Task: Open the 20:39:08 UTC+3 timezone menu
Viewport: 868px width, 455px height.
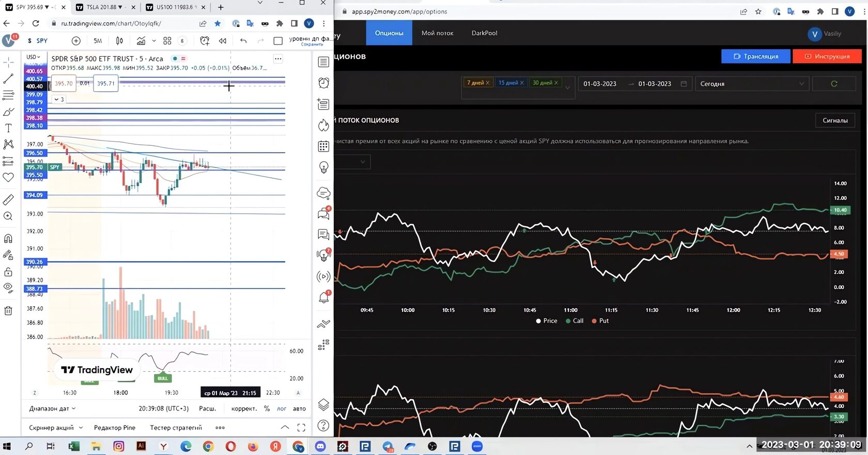Action: (x=164, y=408)
